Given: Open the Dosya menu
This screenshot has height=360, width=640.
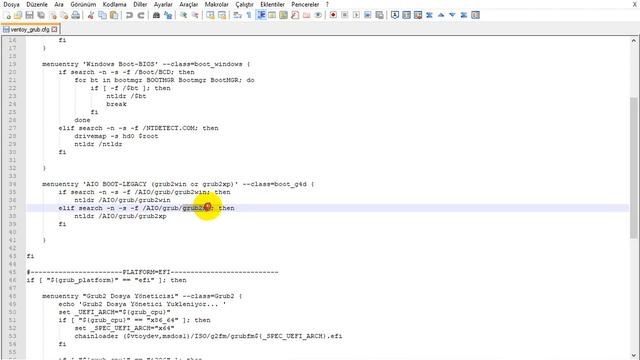Looking at the screenshot, I should [x=11, y=4].
